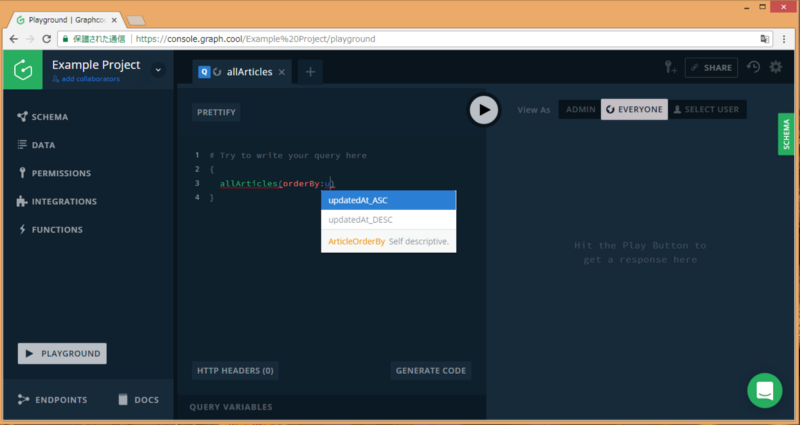800x425 pixels.
Task: Click the Endpoints share-nodes icon
Action: pos(23,399)
